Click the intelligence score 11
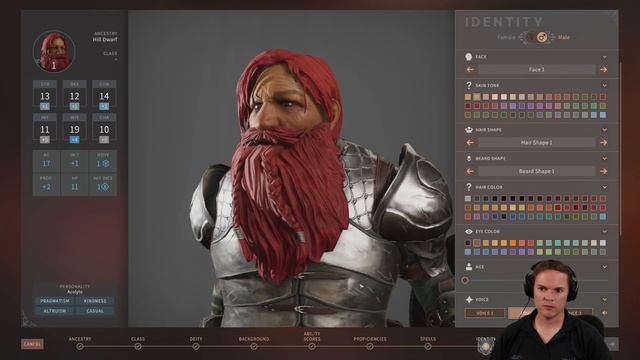This screenshot has height=360, width=640. [45, 130]
